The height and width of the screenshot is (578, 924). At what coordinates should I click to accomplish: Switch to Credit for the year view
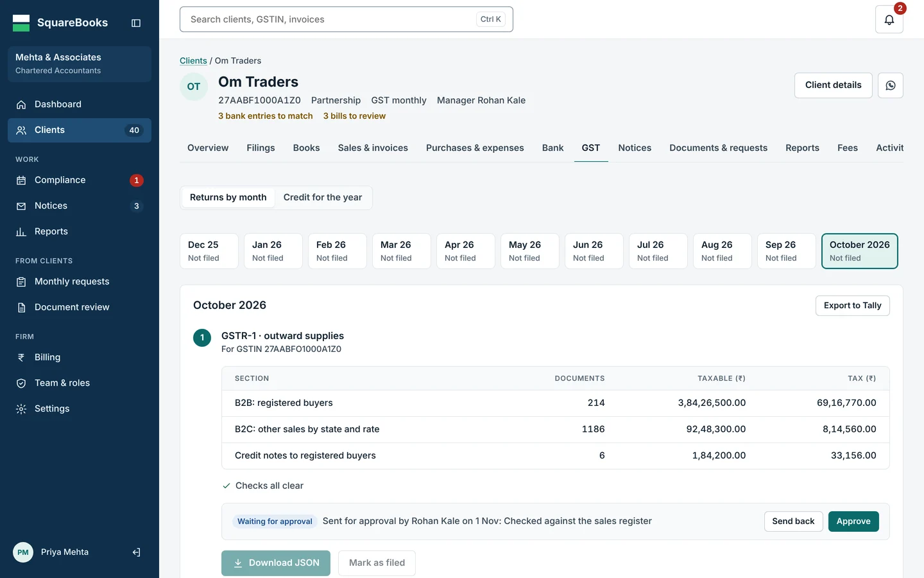click(x=323, y=197)
